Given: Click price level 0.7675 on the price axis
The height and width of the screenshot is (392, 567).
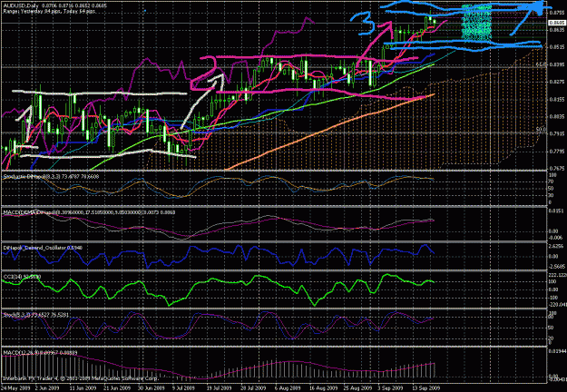Looking at the screenshot, I should 555,169.
